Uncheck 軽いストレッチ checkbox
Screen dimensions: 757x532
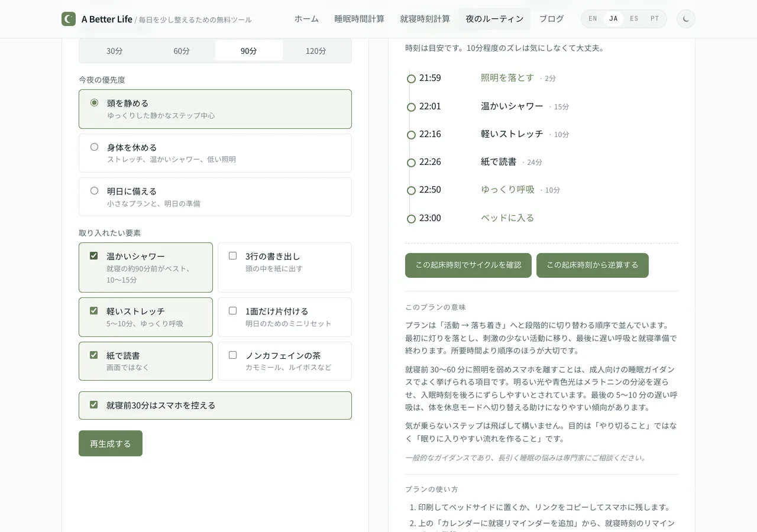(x=93, y=310)
